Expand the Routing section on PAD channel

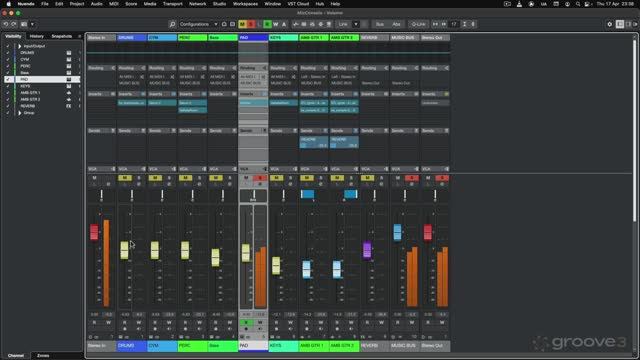[x=253, y=68]
